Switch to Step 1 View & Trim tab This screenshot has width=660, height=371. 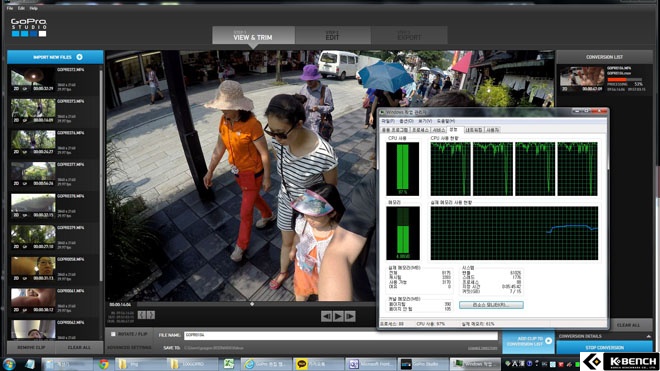[x=253, y=35]
